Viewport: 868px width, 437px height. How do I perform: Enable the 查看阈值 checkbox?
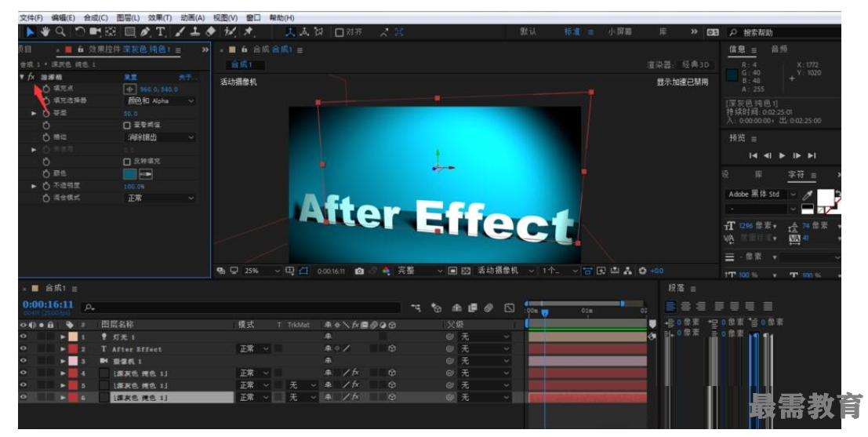pos(127,126)
